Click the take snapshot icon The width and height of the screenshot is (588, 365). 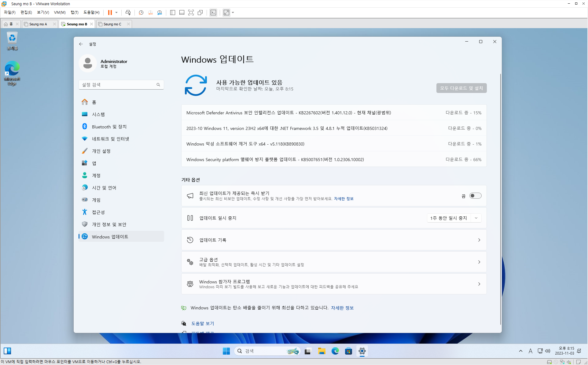coord(141,13)
